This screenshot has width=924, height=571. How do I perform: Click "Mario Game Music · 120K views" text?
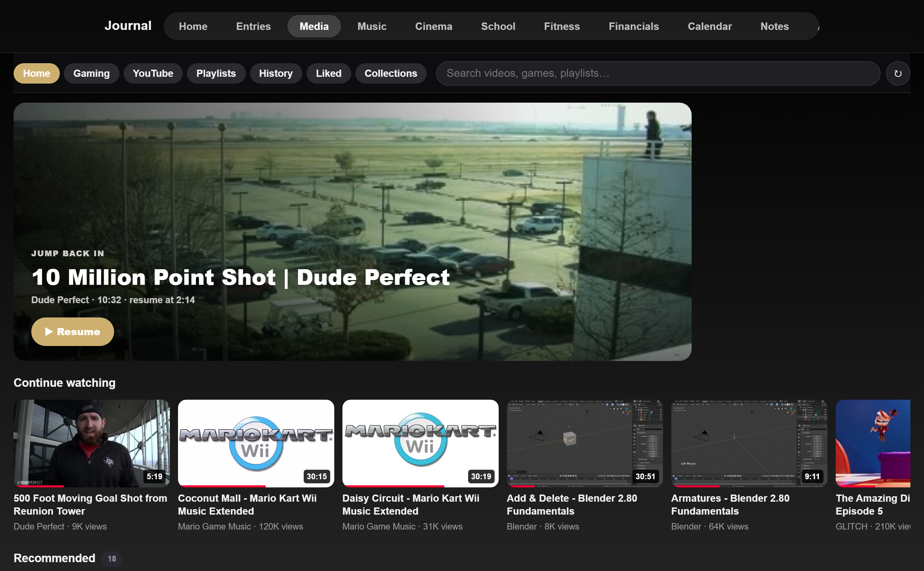(x=241, y=526)
